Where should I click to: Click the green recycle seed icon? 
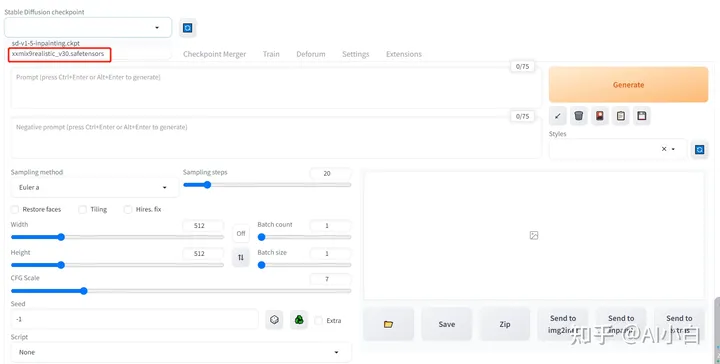pos(299,319)
